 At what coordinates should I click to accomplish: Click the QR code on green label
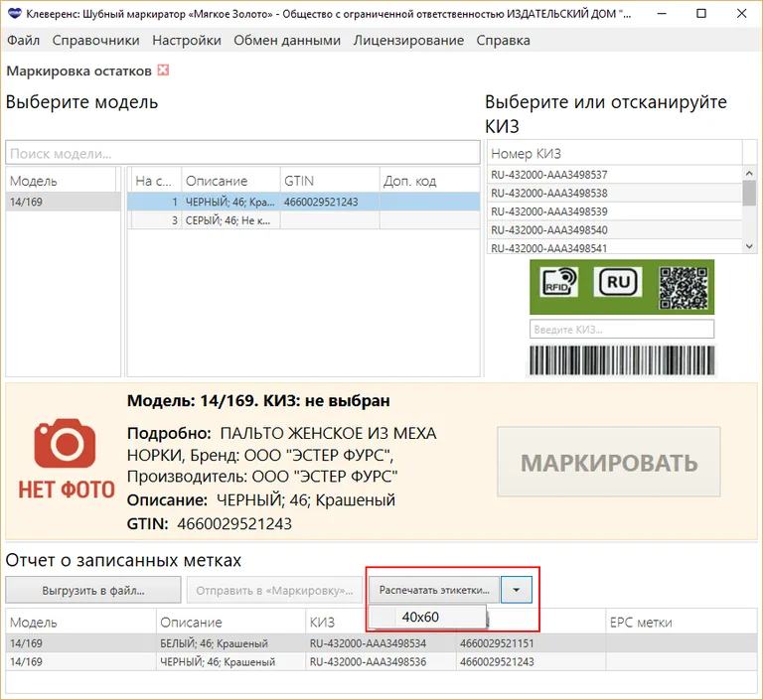tap(686, 283)
